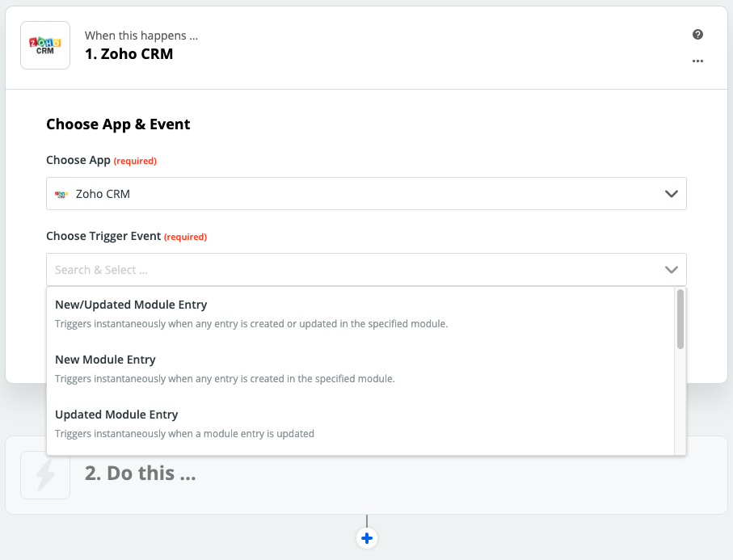The image size is (733, 560).
Task: Click the Zoho CRM app logo
Action: [x=45, y=45]
